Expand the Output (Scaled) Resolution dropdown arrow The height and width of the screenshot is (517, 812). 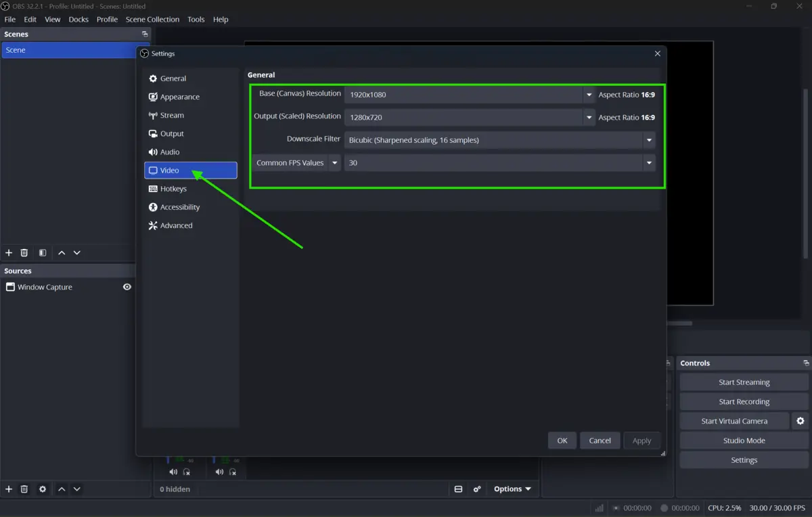click(589, 118)
